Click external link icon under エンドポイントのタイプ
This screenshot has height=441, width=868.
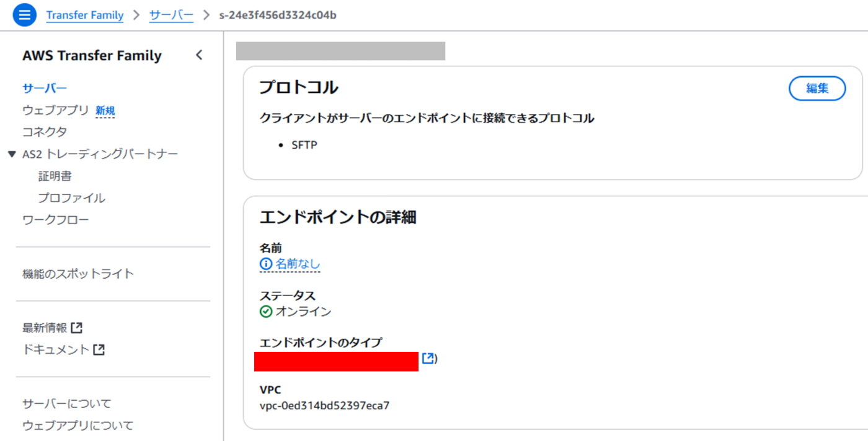tap(428, 358)
